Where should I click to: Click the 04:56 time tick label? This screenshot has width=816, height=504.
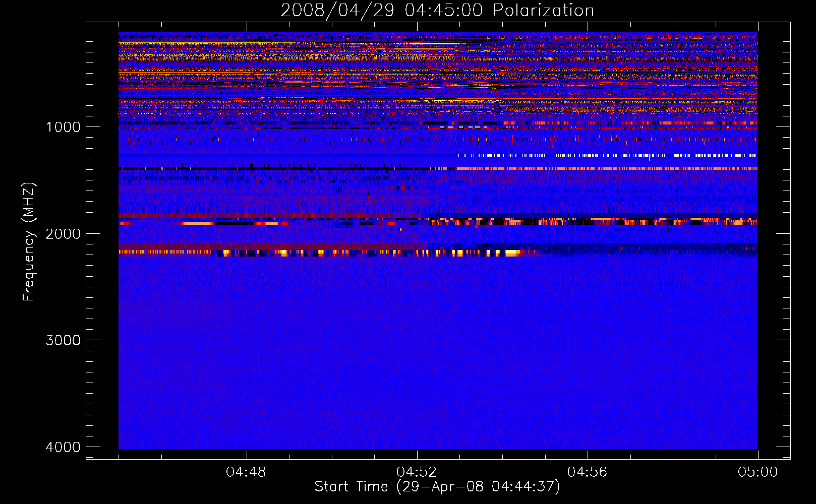(x=588, y=472)
